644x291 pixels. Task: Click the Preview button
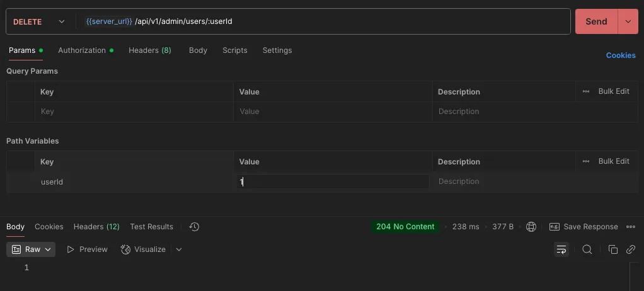[87, 249]
